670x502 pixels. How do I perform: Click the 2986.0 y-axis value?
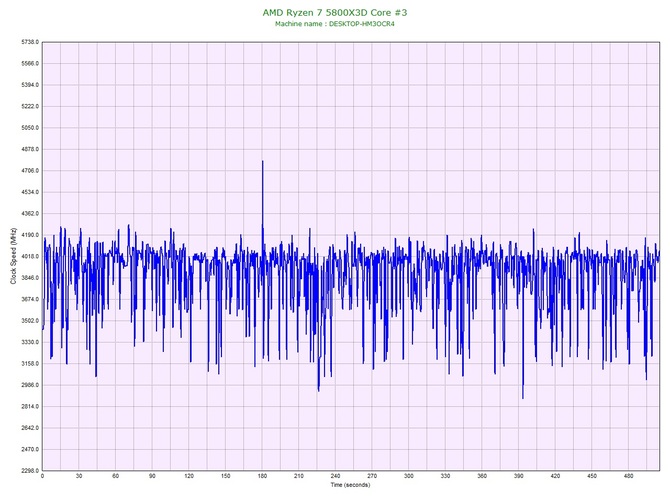coord(30,385)
